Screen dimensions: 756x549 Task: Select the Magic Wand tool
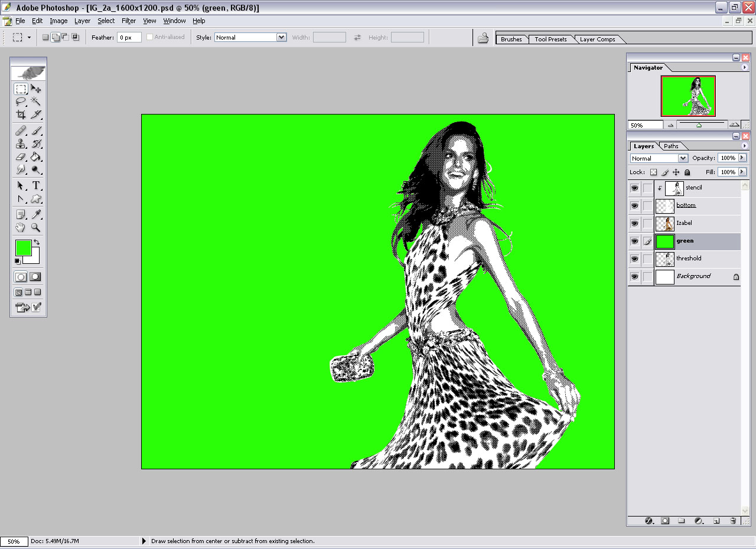point(36,102)
